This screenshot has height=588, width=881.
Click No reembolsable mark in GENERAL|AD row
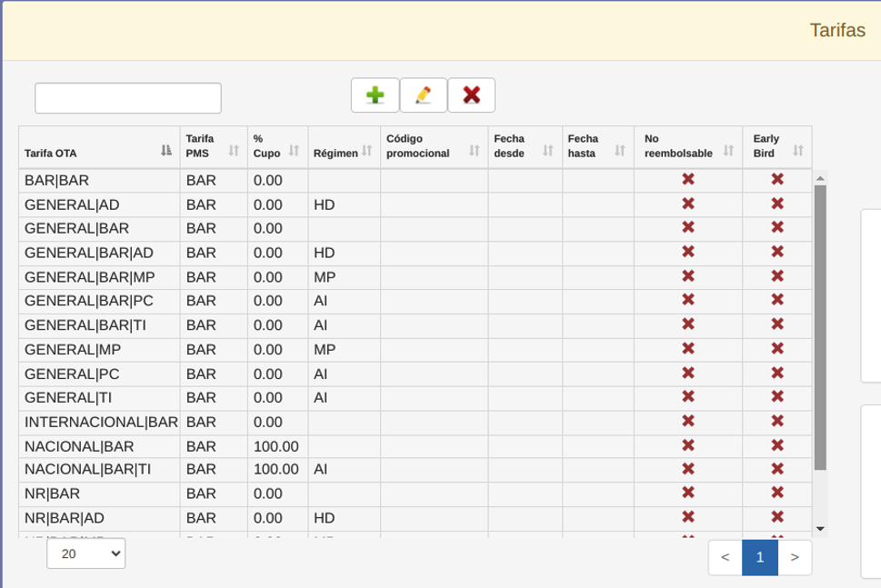(x=688, y=204)
